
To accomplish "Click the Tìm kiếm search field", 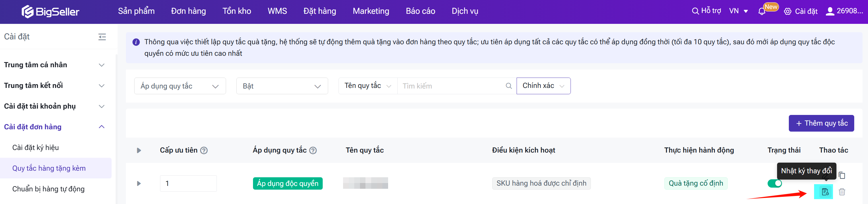I will [x=451, y=86].
